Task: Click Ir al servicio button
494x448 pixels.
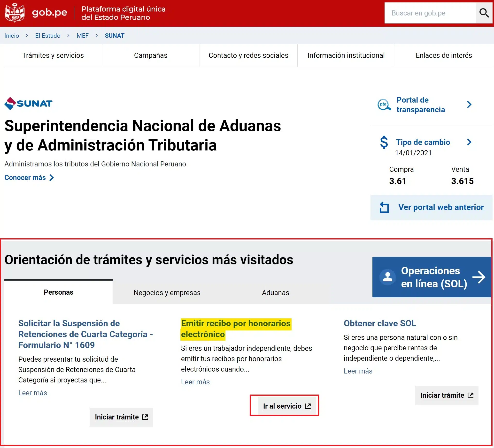Action: point(287,406)
